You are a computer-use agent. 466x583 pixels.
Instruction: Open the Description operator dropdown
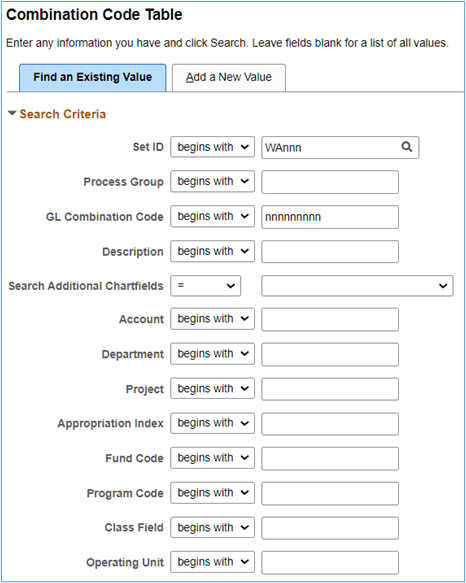[212, 251]
